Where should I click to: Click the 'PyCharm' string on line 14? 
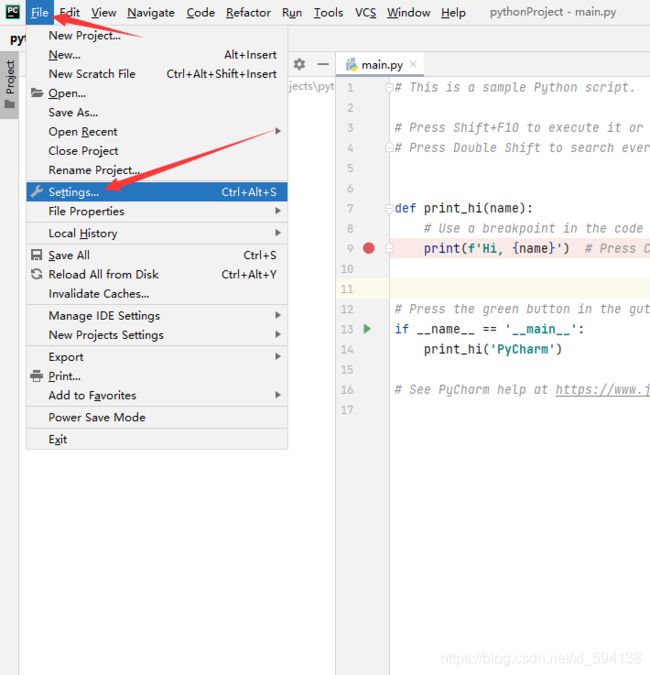(522, 349)
